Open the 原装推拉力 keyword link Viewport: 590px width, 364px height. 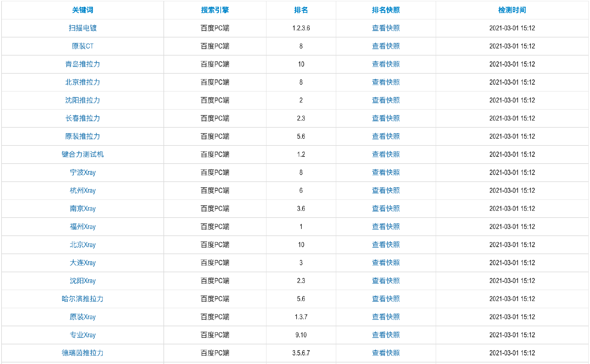(83, 136)
